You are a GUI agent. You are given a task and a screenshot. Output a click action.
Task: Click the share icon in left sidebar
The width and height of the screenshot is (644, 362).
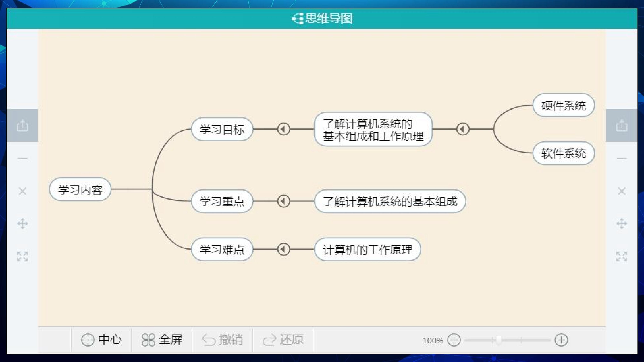pos(22,125)
